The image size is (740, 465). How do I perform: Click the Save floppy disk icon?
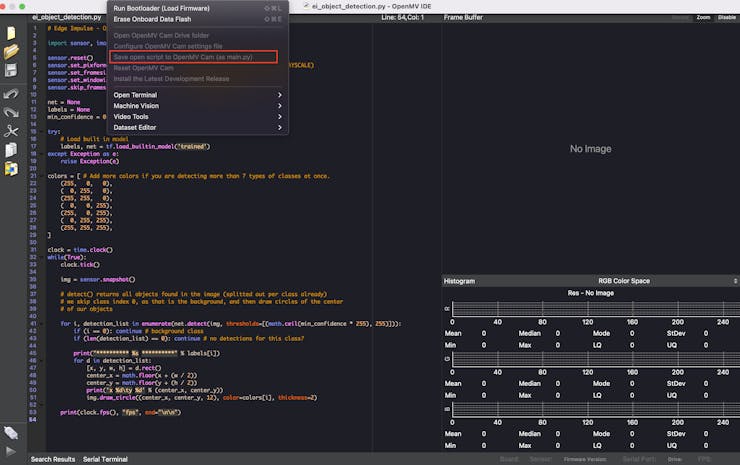[x=11, y=71]
